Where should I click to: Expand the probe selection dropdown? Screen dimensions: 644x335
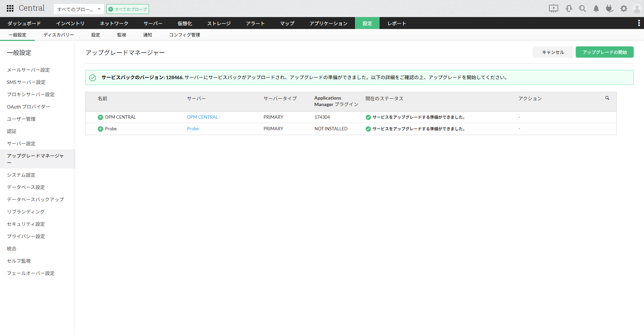pos(79,9)
